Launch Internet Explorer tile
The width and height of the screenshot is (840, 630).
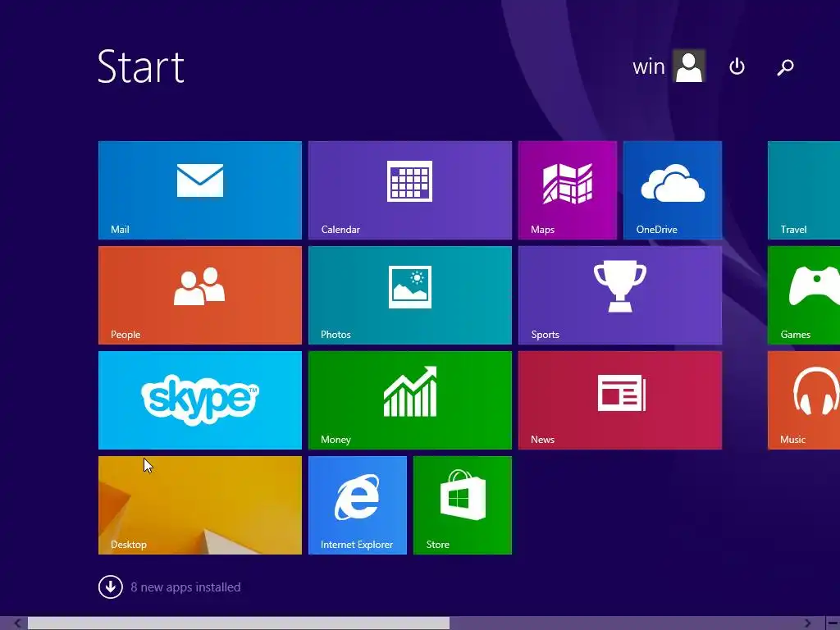click(x=358, y=505)
